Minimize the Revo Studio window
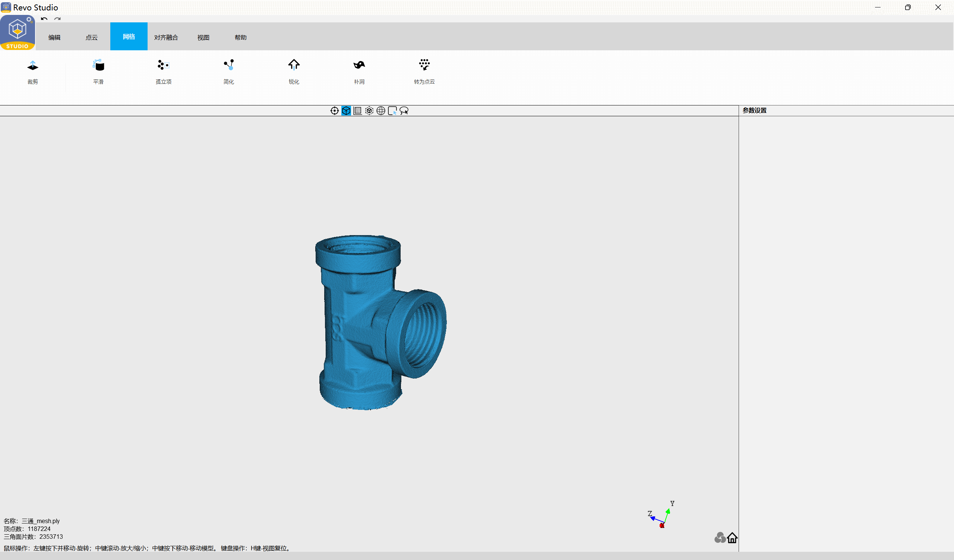This screenshot has height=560, width=954. pyautogui.click(x=878, y=7)
